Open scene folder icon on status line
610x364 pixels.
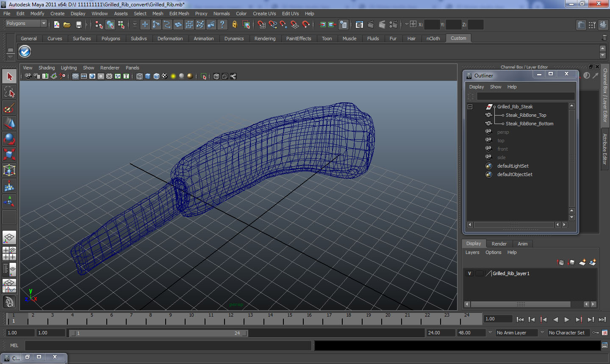pyautogui.click(x=67, y=25)
